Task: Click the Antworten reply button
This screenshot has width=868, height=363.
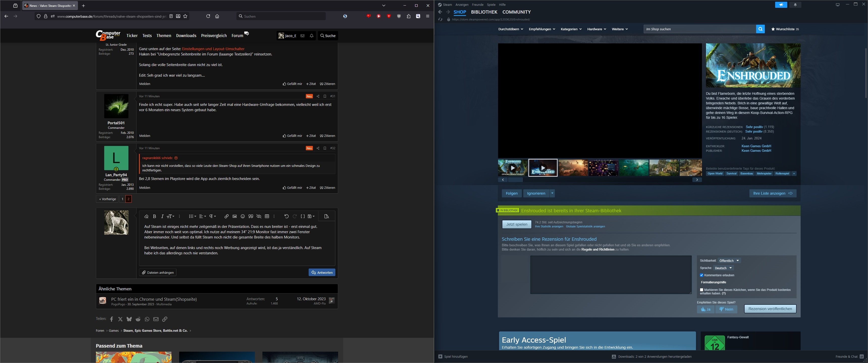Action: [322, 273]
